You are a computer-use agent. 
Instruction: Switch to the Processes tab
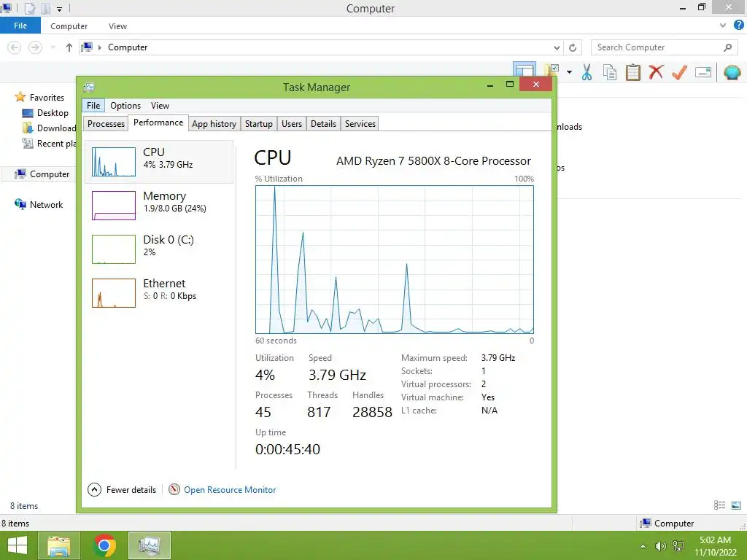coord(106,124)
